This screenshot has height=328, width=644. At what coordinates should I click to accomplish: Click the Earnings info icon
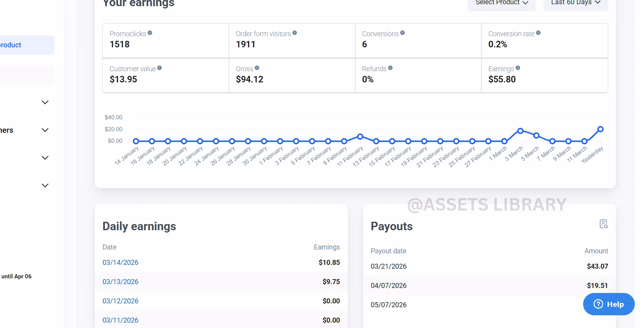click(x=518, y=68)
